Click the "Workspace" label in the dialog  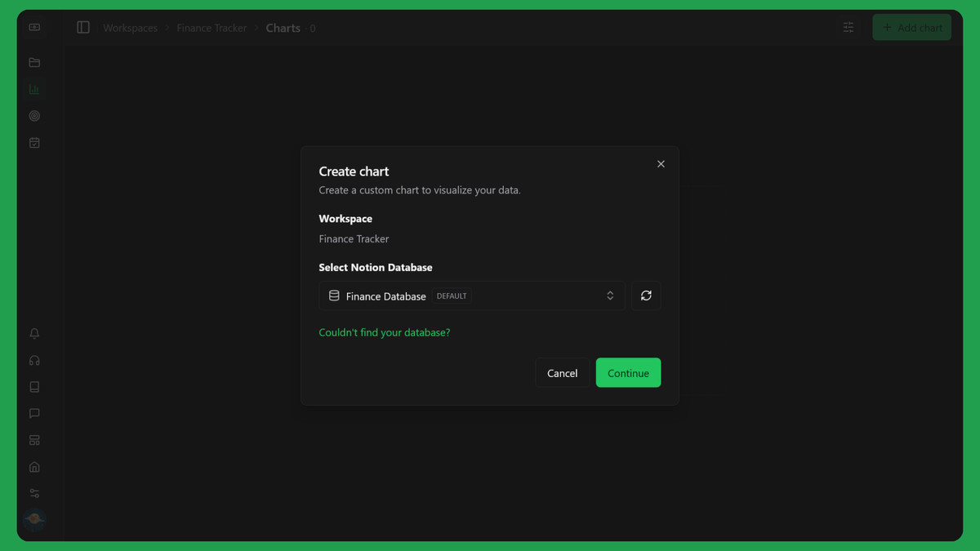(x=345, y=219)
